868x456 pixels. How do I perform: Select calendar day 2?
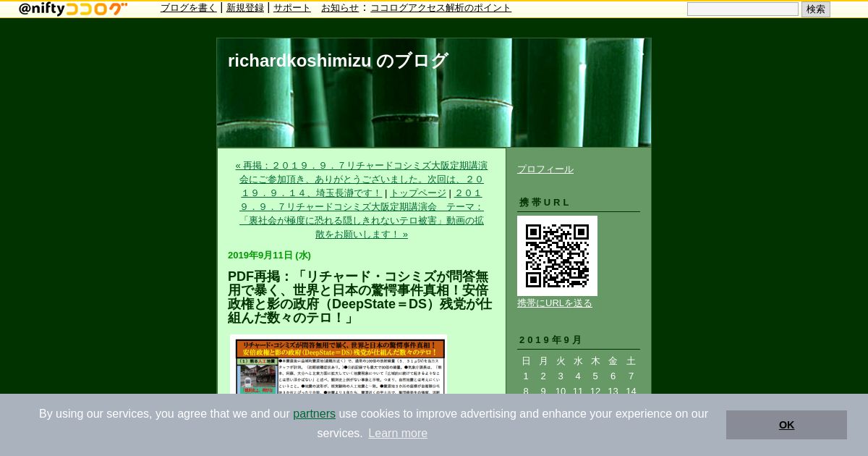543,376
